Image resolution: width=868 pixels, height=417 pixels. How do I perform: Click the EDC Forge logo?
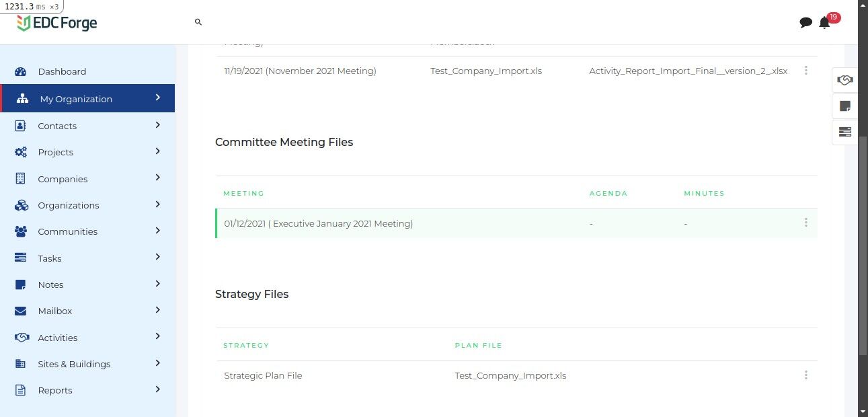(57, 23)
